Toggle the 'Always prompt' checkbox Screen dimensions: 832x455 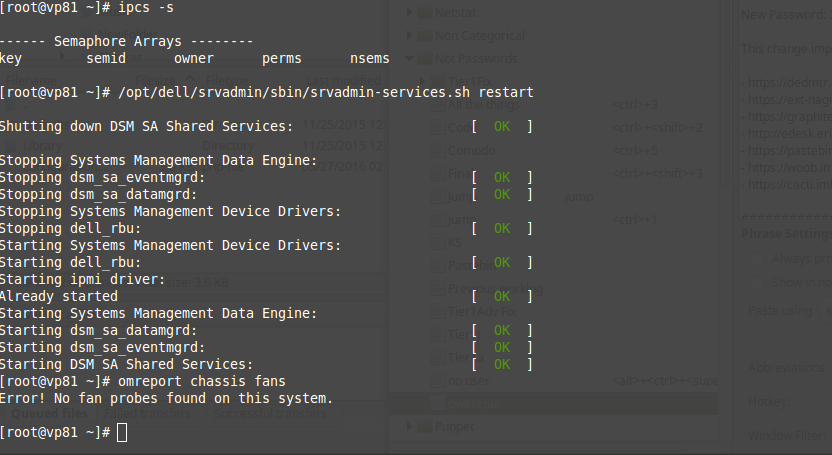pos(759,259)
